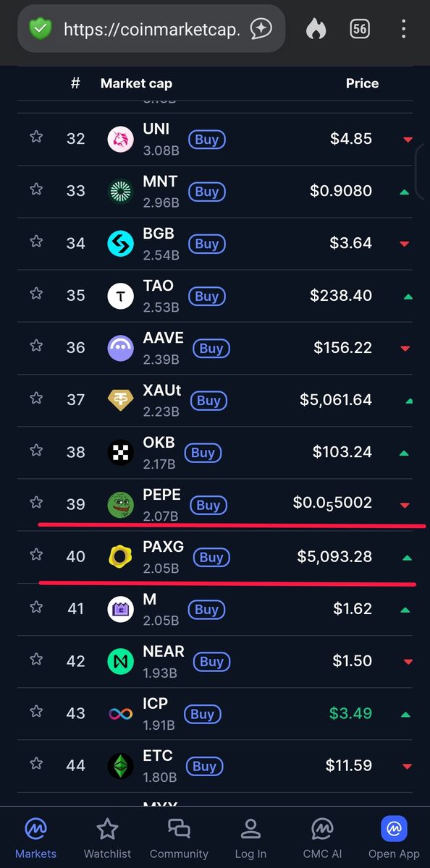430x868 pixels.
Task: Switch to the Community tab
Action: point(179,838)
